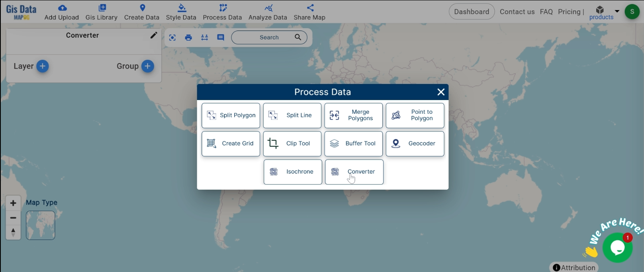
Task: Expand the products dropdown arrow
Action: (617, 11)
